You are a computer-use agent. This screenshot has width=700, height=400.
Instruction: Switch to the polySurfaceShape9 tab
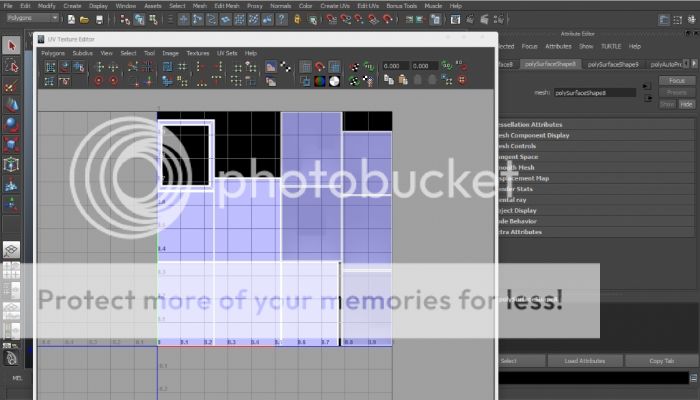pyautogui.click(x=613, y=64)
